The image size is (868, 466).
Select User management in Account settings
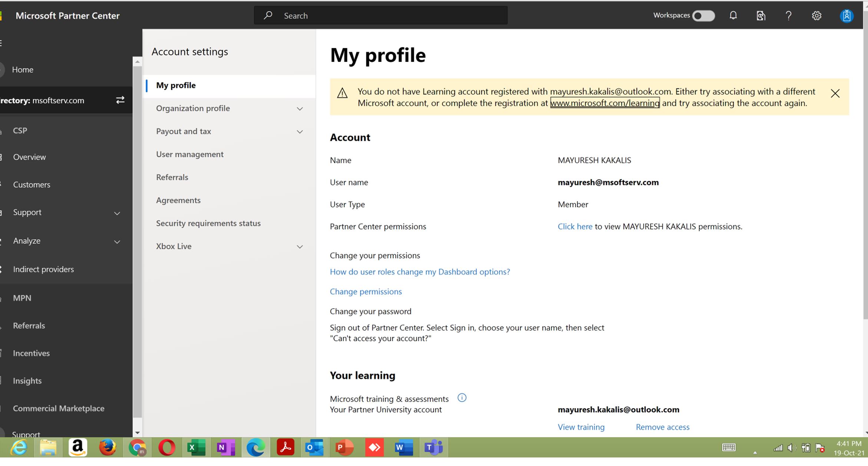coord(189,154)
